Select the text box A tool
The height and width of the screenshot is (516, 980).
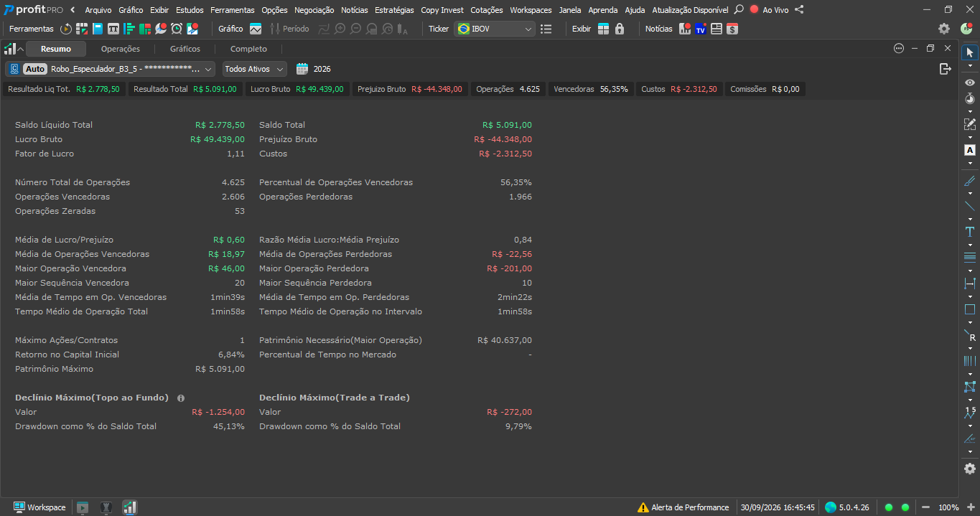(970, 150)
